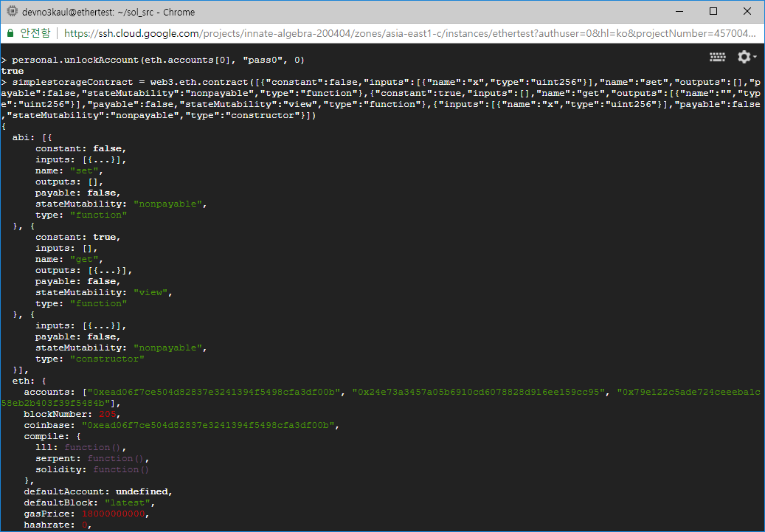
Task: Click second account address 0x24e73a34
Action: (x=479, y=392)
